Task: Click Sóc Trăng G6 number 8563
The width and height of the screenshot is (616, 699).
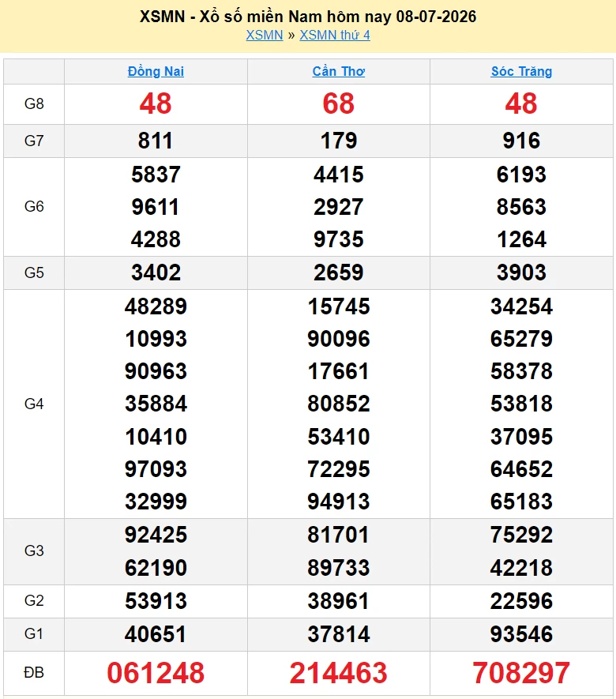Action: tap(521, 207)
